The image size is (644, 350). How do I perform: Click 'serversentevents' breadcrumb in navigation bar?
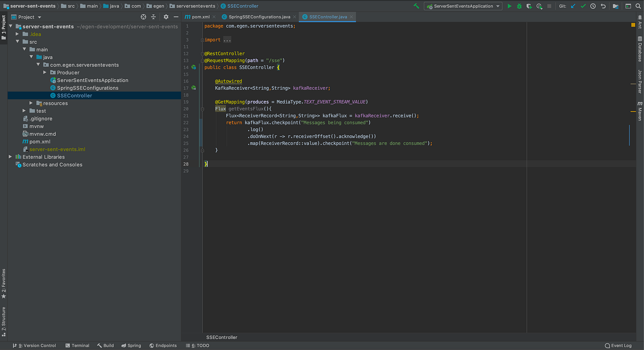pyautogui.click(x=192, y=6)
